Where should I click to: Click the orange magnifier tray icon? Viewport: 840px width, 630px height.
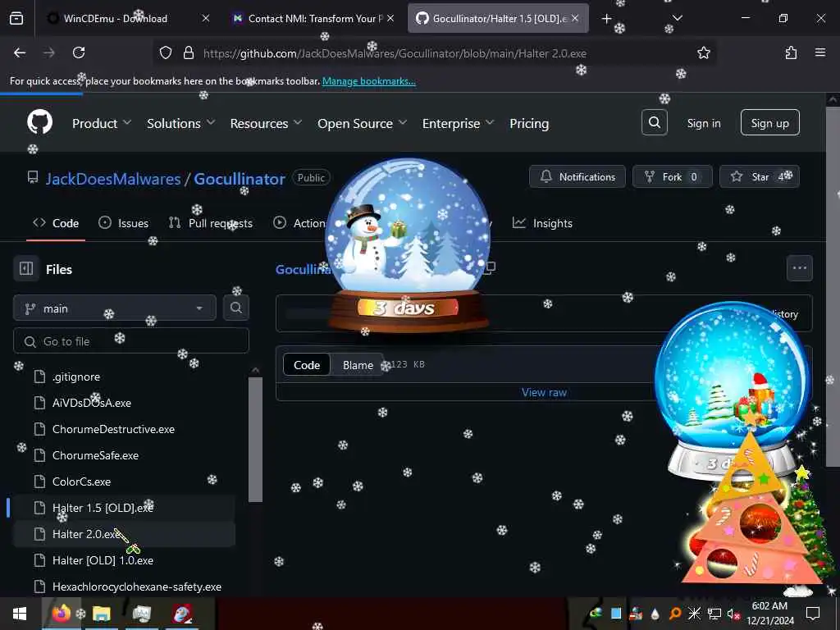click(675, 614)
